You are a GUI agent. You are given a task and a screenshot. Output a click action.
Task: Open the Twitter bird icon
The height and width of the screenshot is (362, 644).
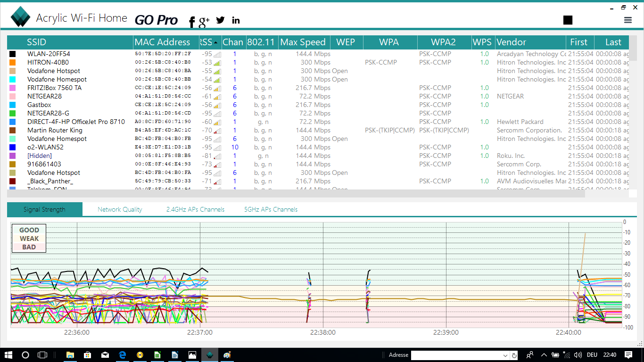220,20
